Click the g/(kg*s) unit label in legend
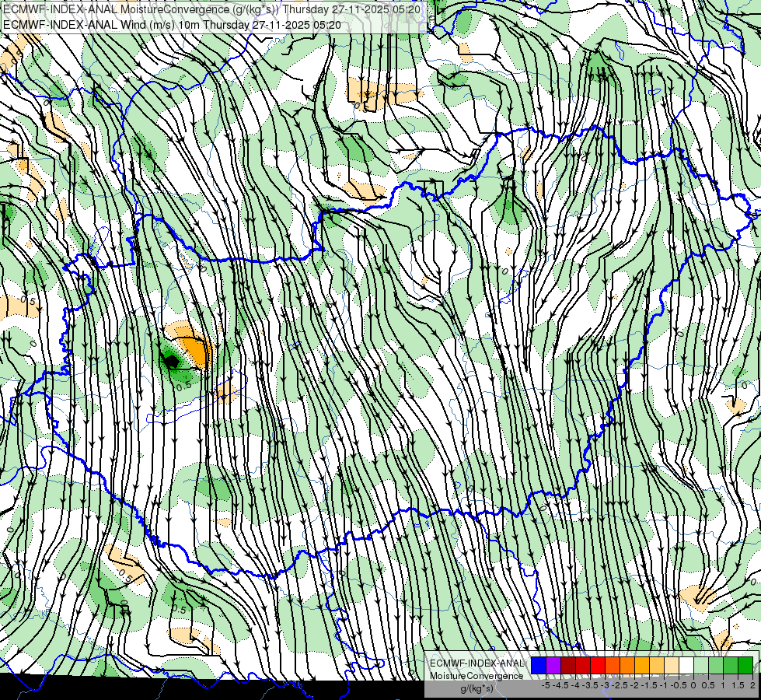761x700 pixels. click(x=476, y=689)
